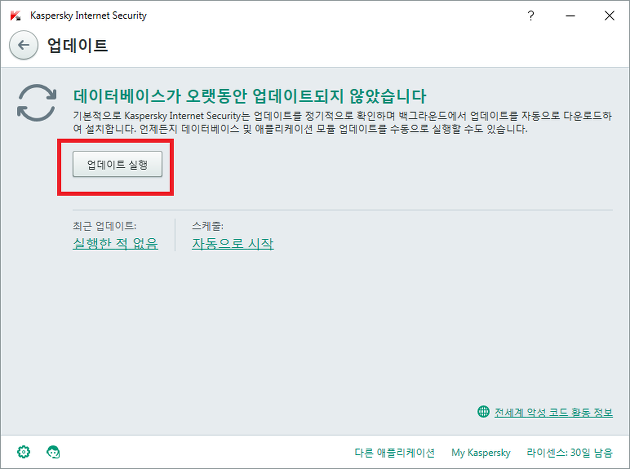Screen dimensions: 630x469
Task: Click 라이센스: 30일 남음 link
Action: tap(570, 453)
